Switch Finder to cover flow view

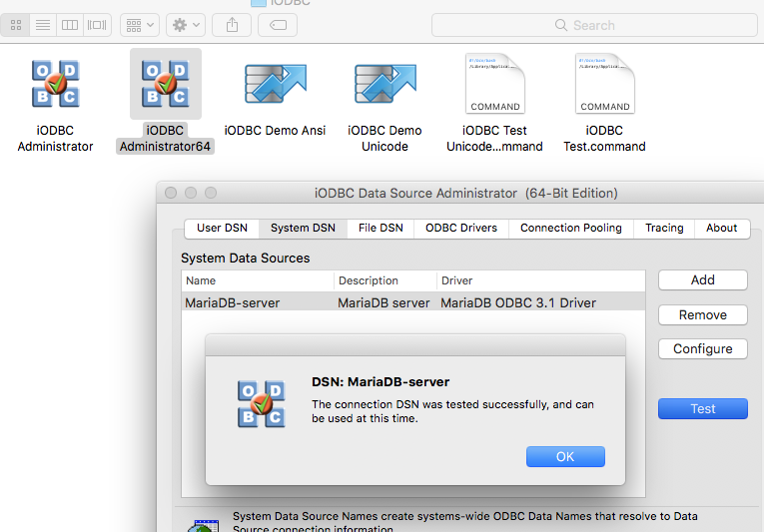click(x=97, y=25)
